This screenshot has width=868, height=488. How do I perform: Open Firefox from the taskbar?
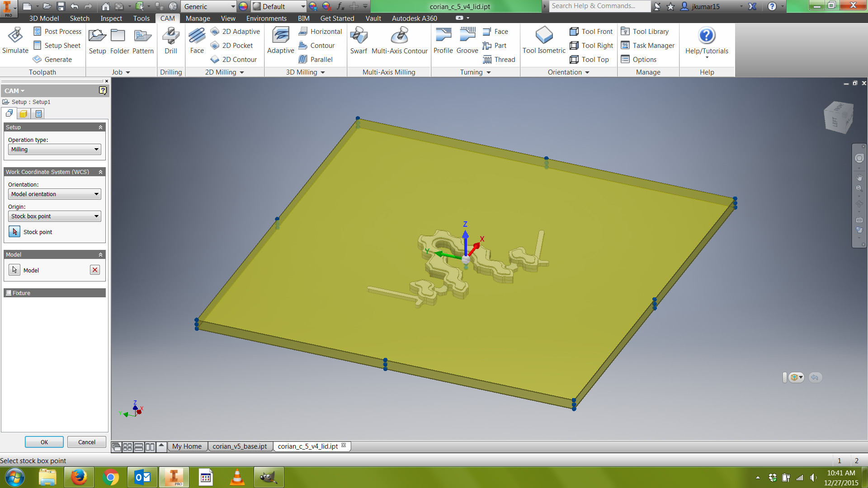pos(79,477)
